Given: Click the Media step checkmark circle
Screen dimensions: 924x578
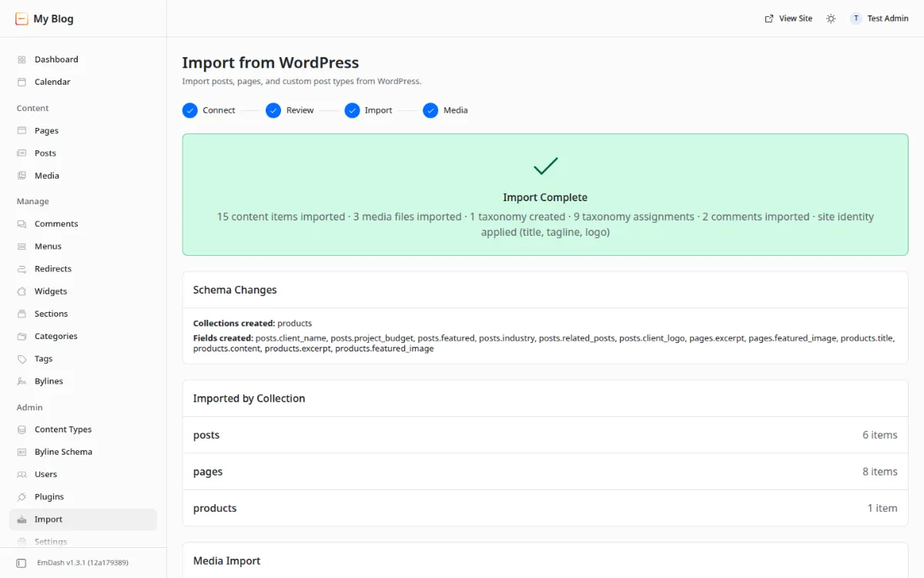Looking at the screenshot, I should pyautogui.click(x=430, y=110).
